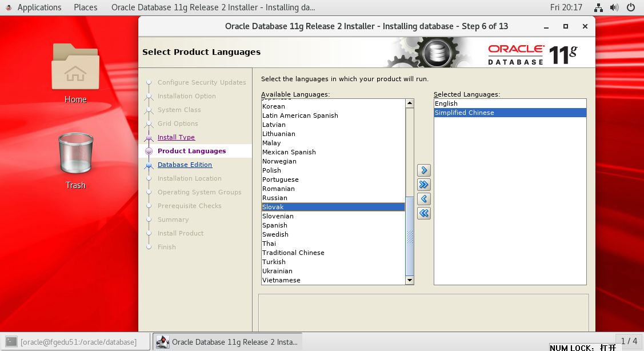The height and width of the screenshot is (351, 644).
Task: Select English in Selected Languages
Action: pyautogui.click(x=510, y=103)
